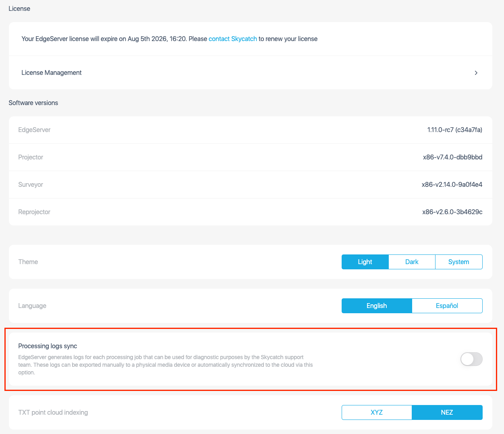Select XYZ point cloud indexing
The width and height of the screenshot is (504, 434).
click(x=377, y=412)
